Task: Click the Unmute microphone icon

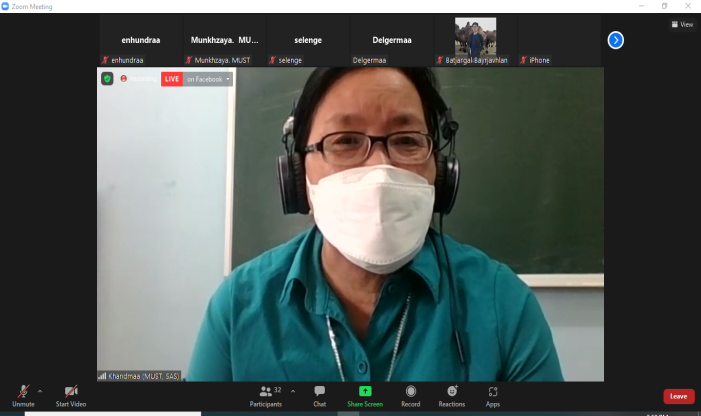Action: (x=23, y=392)
